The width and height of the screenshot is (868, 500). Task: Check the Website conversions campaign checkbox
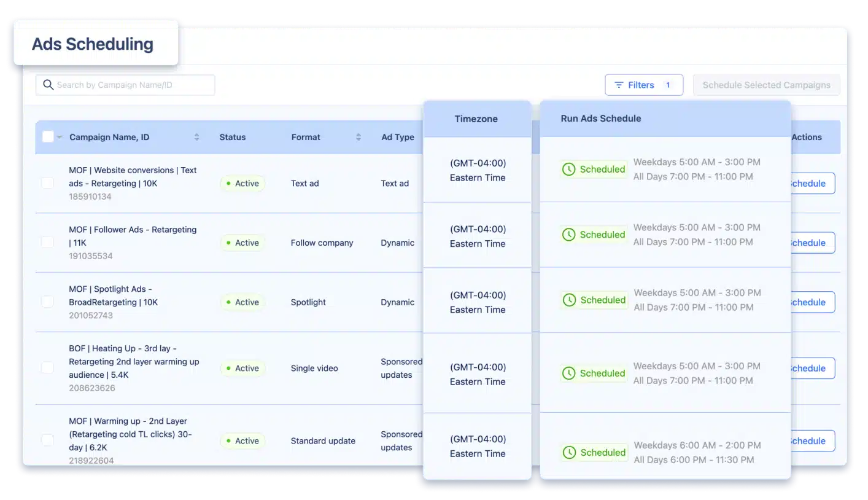[47, 182]
